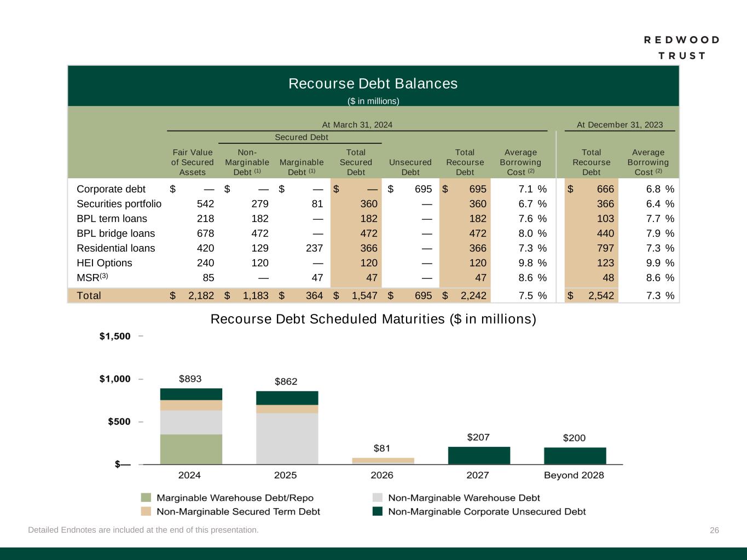Viewport: 747px width, 560px height.
Task: Click the 2026 maturity bar
Action: 383,460
